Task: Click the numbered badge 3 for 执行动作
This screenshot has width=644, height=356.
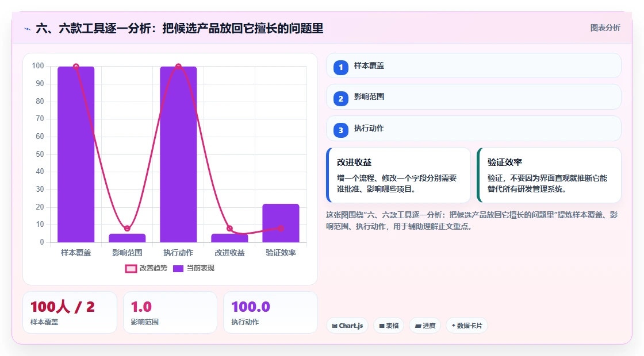Action: [x=340, y=130]
